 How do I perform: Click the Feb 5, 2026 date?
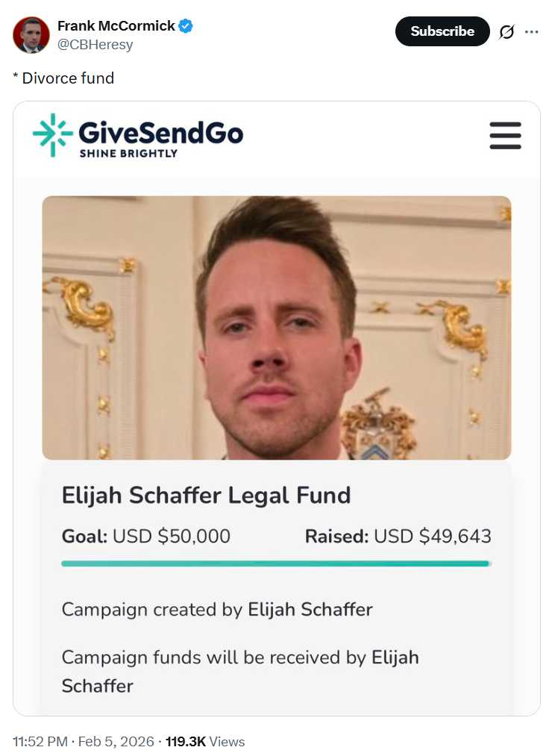116,741
